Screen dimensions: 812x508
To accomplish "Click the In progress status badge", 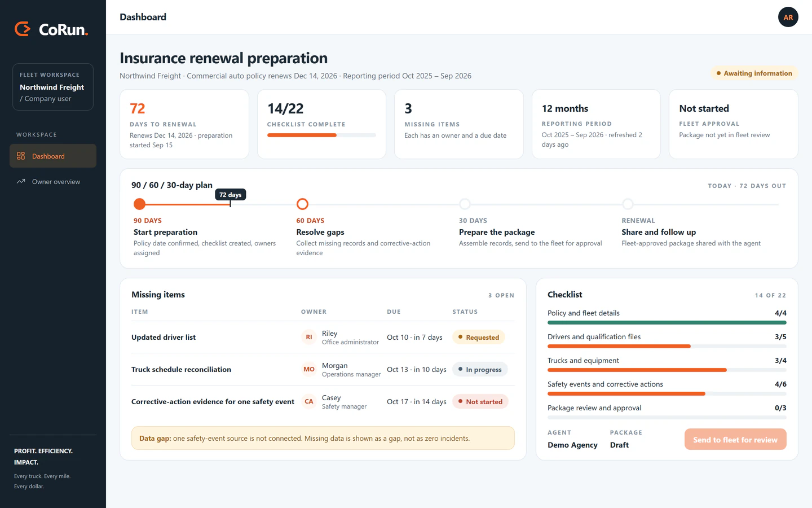I will (x=480, y=369).
